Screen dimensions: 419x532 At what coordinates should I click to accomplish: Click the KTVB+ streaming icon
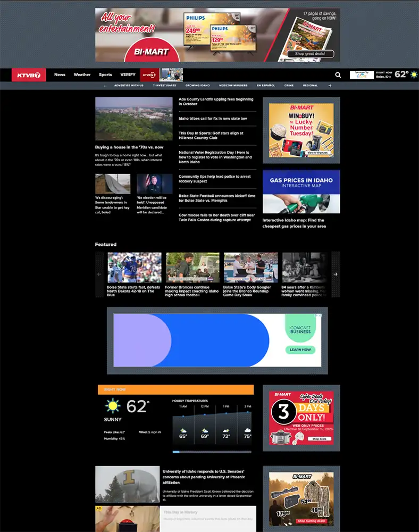coord(149,75)
